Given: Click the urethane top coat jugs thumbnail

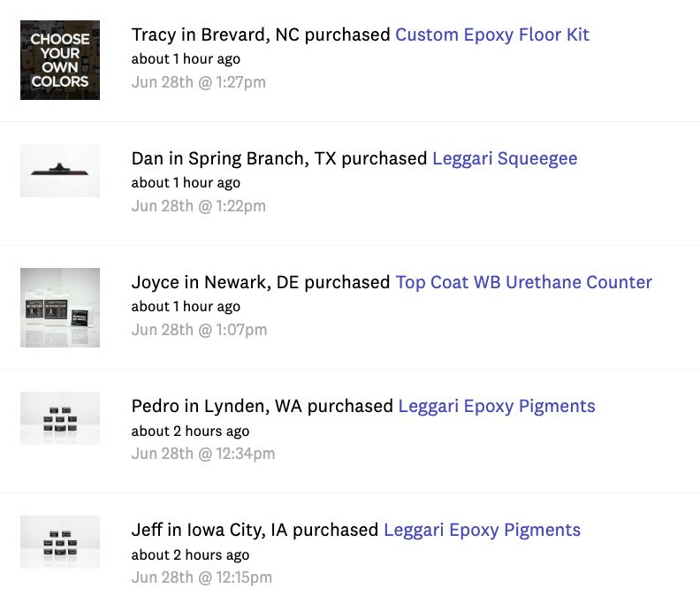Looking at the screenshot, I should coord(60,308).
